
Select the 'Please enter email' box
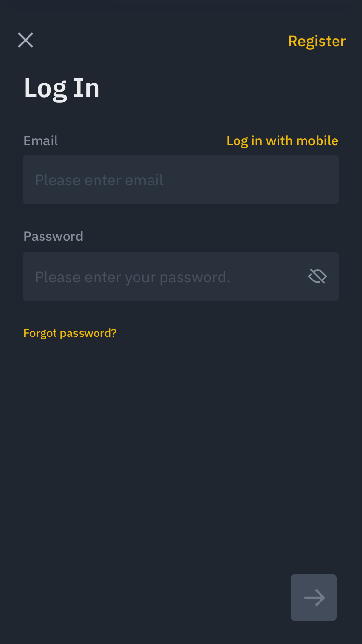181,180
